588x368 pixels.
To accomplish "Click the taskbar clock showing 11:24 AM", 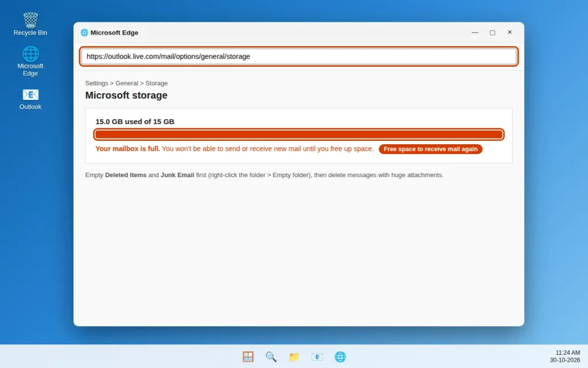I will (x=568, y=352).
